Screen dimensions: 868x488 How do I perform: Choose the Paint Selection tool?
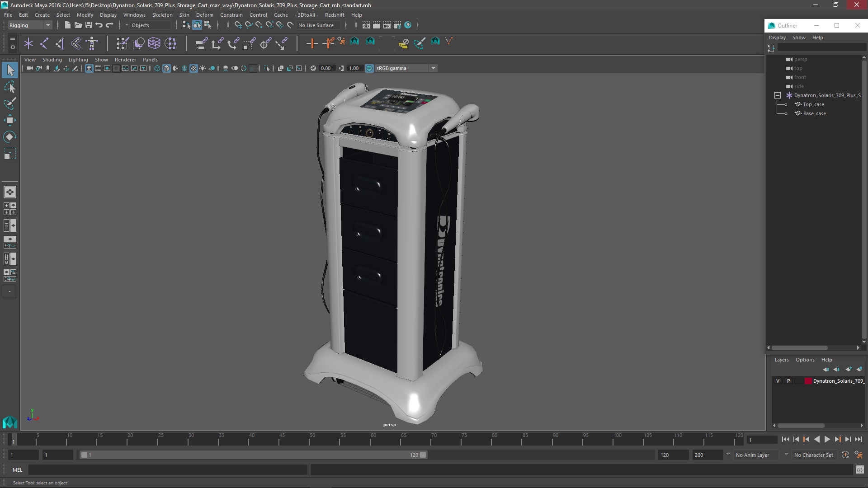click(10, 103)
